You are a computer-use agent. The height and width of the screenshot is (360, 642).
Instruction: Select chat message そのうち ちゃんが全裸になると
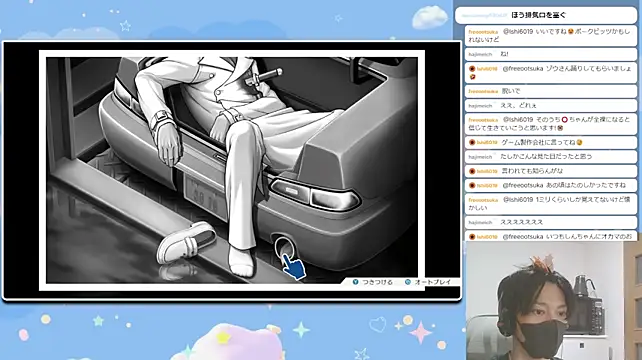point(551,123)
